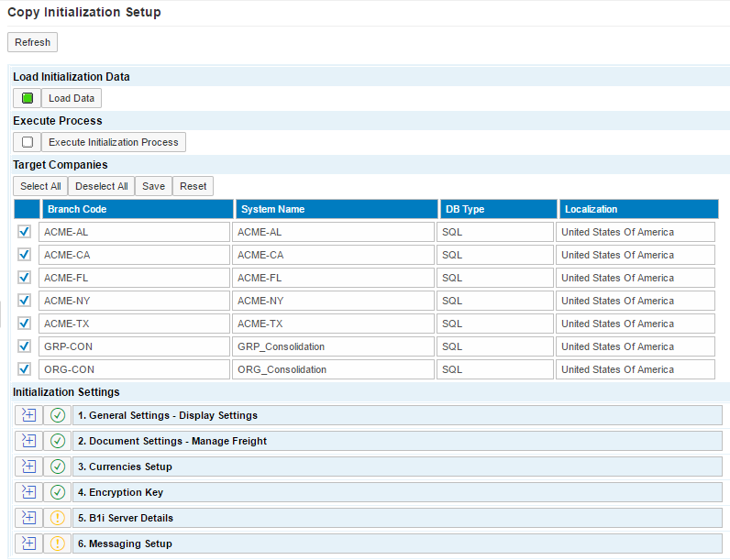Viewport: 730px width, 560px height.
Task: Expand the General Settings - Display Settings section
Action: tap(28, 415)
